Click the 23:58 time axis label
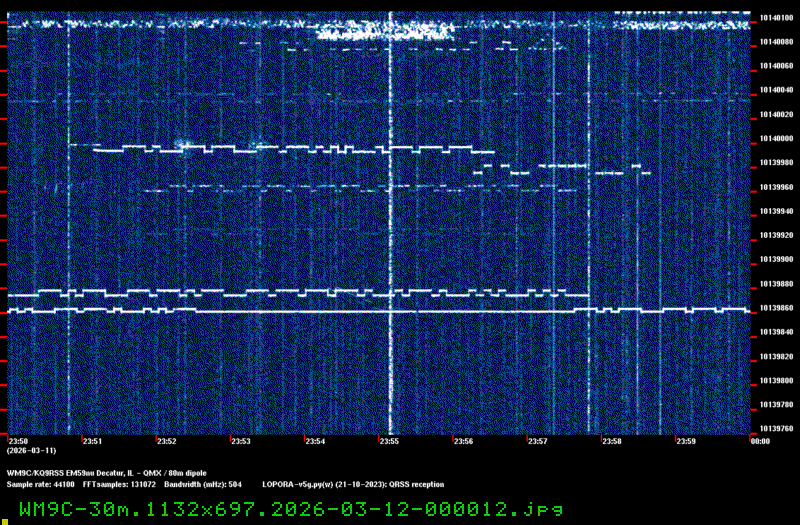This screenshot has width=800, height=525. (611, 441)
